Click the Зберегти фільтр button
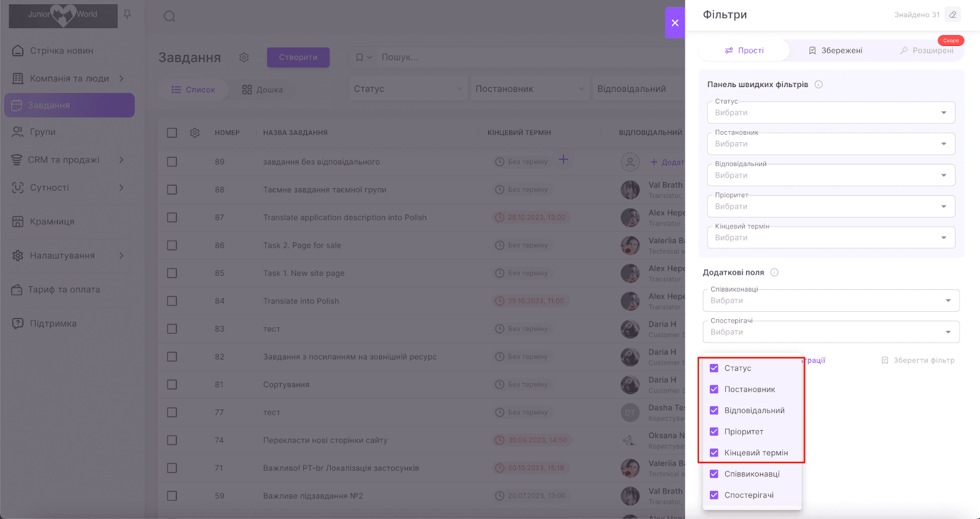The width and height of the screenshot is (980, 519). pyautogui.click(x=918, y=360)
